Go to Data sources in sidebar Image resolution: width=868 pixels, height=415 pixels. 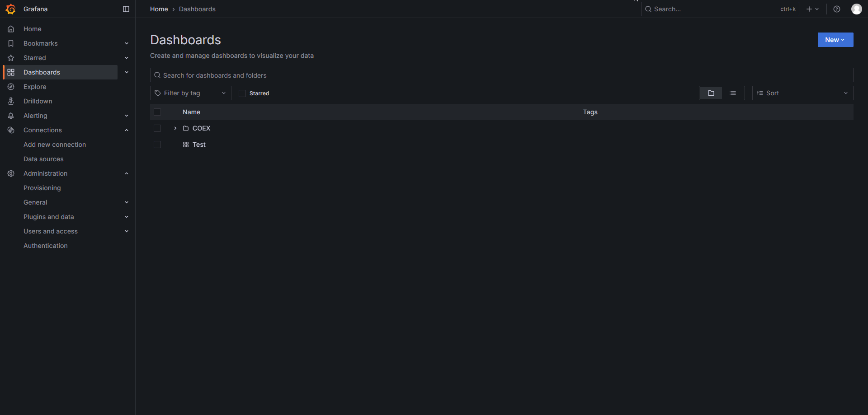tap(43, 159)
